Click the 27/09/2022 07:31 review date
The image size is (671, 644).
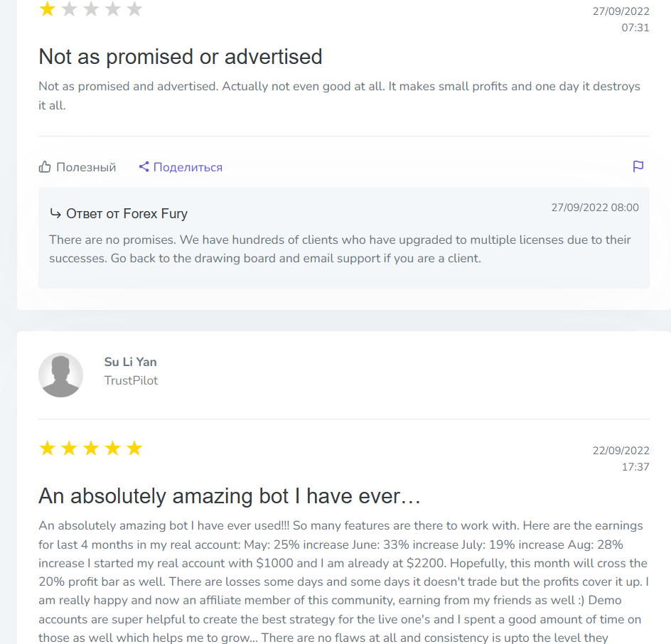(x=621, y=19)
